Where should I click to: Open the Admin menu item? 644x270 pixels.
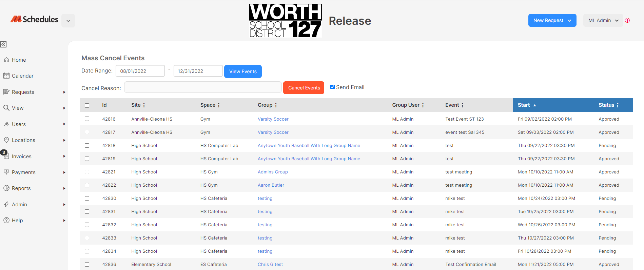click(19, 205)
